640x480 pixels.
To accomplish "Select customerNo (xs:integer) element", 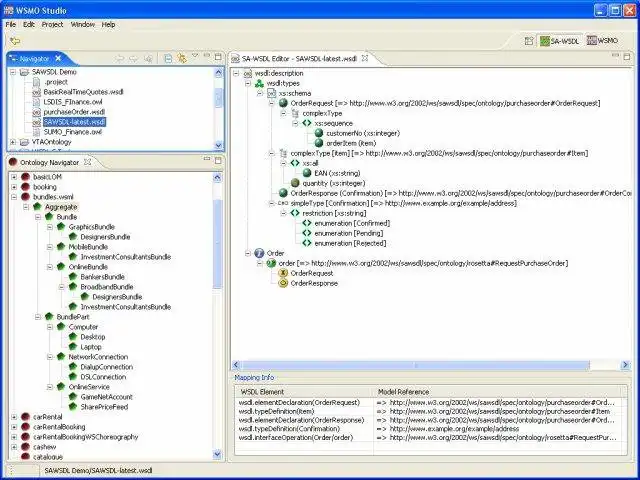I will pos(363,133).
